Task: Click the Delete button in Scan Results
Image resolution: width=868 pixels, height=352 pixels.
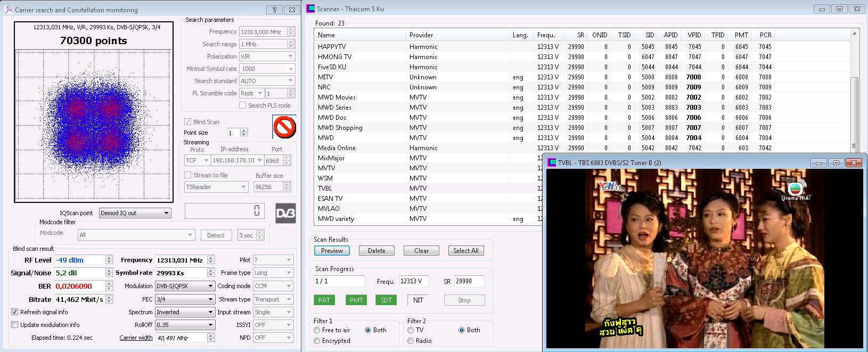Action: point(376,251)
